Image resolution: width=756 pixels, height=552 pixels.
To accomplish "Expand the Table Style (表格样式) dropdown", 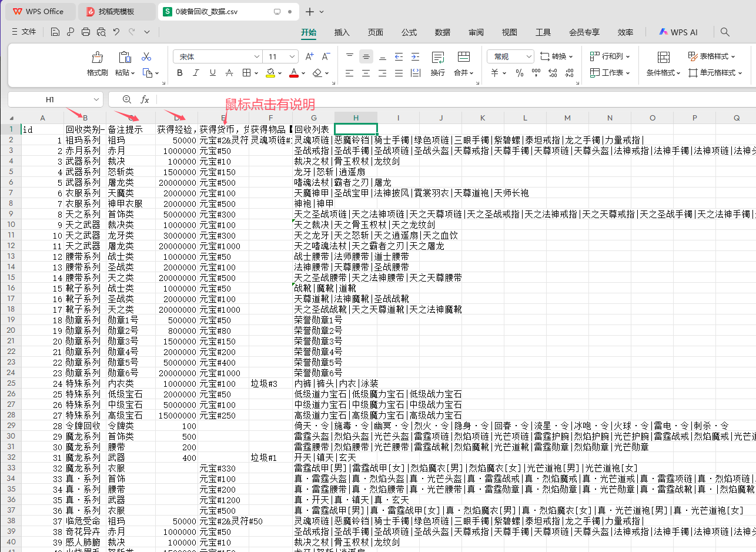I will [x=711, y=56].
